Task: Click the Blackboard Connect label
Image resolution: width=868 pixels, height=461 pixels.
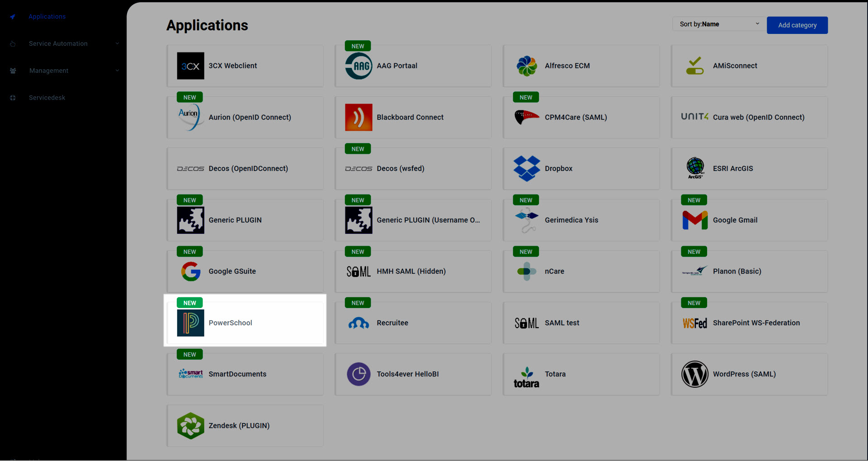Action: (410, 117)
